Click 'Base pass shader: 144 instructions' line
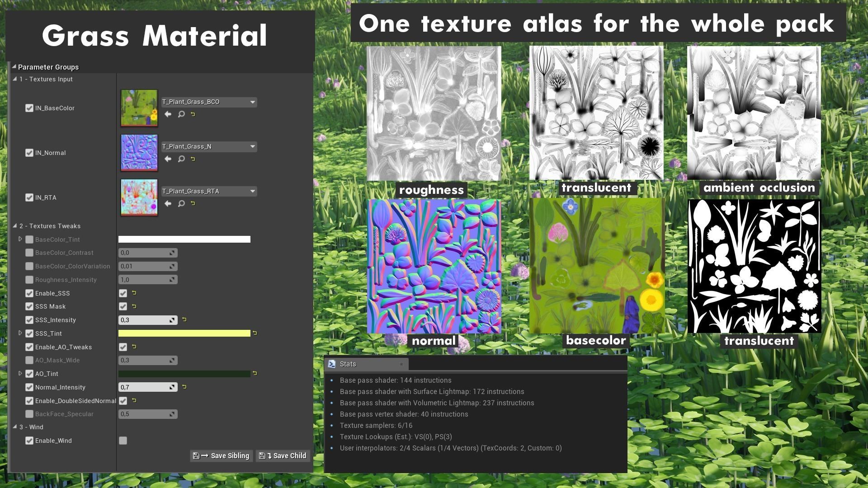 click(396, 380)
